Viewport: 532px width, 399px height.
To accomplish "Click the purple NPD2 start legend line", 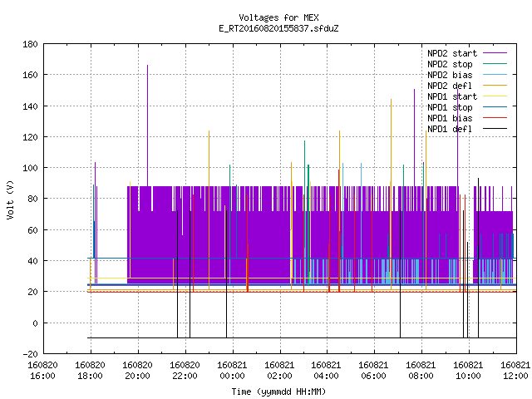I will click(495, 53).
